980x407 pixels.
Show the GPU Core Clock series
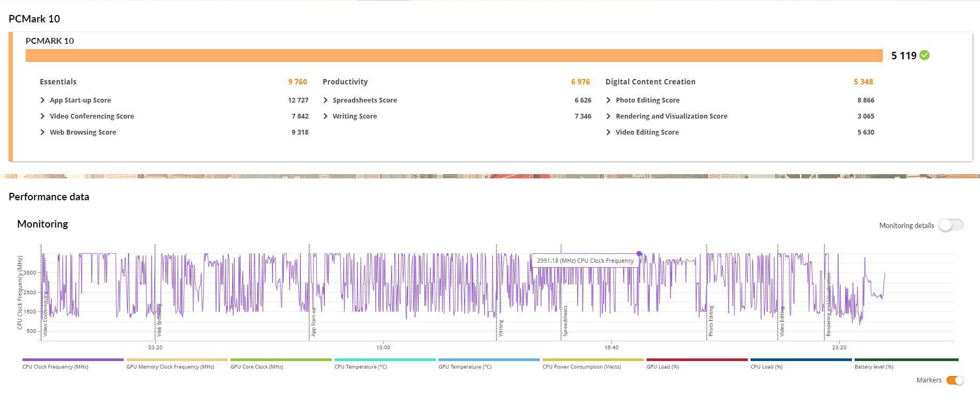(x=281, y=360)
